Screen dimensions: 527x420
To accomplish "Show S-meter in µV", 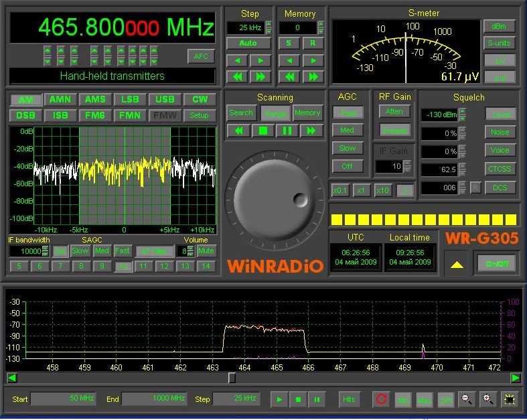I will click(499, 60).
